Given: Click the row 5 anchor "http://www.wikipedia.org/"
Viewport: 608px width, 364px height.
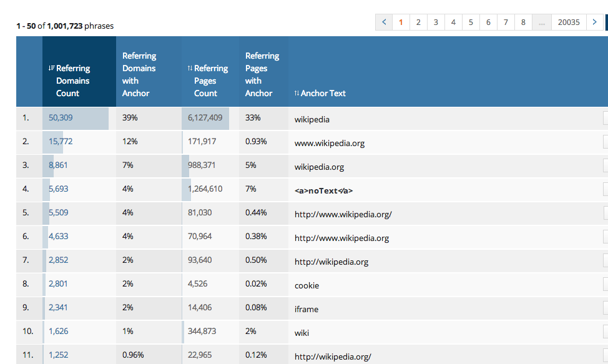Looking at the screenshot, I should click(343, 214).
